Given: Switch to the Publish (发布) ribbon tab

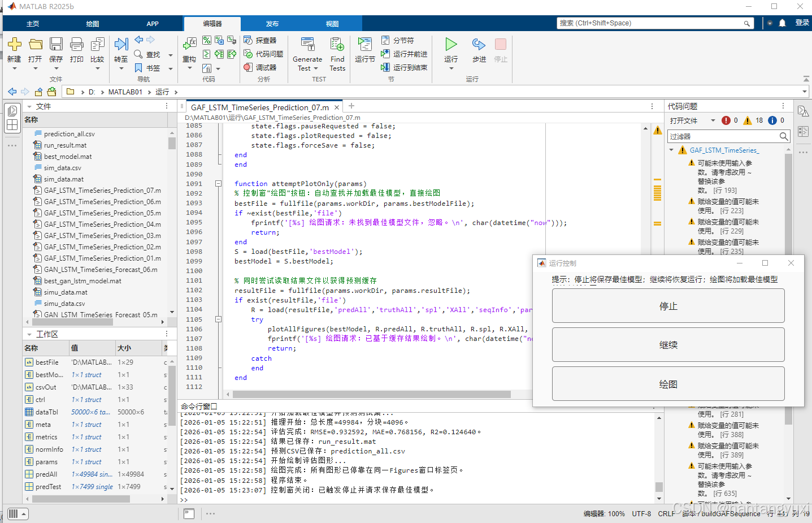Looking at the screenshot, I should coord(272,24).
